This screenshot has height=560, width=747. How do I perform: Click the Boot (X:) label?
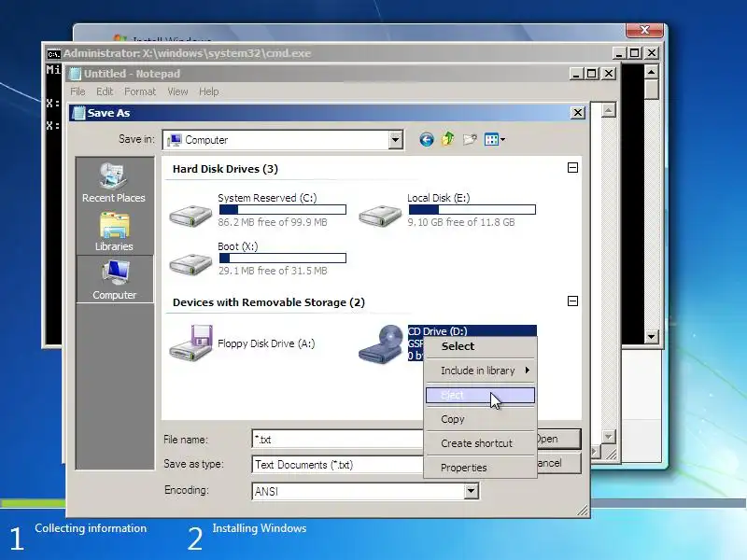238,246
